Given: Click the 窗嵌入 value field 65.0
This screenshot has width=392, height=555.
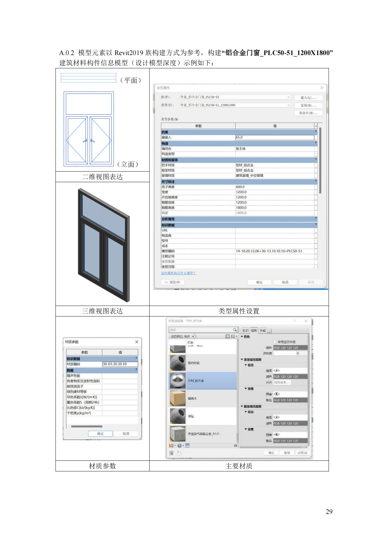Looking at the screenshot, I should point(275,137).
